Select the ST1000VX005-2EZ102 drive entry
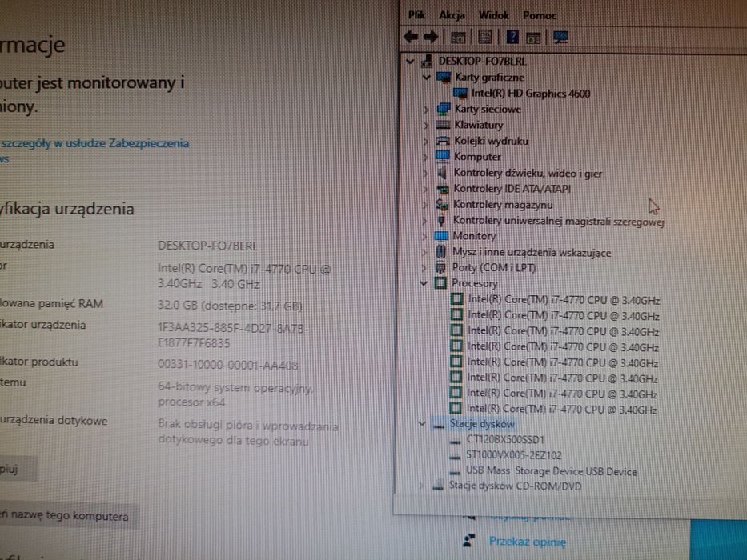The width and height of the screenshot is (747, 560). pyautogui.click(x=513, y=456)
